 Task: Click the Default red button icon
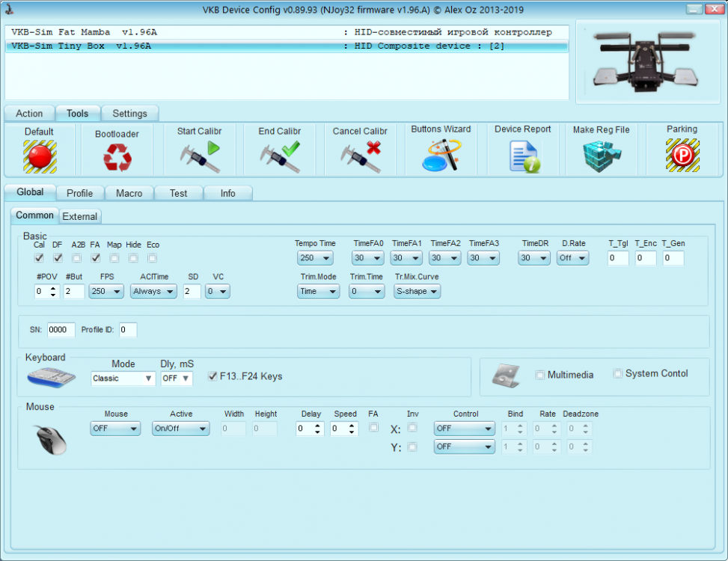click(x=39, y=156)
